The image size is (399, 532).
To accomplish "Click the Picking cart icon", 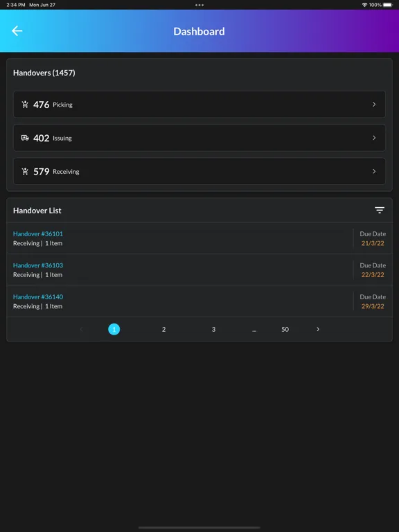I will [25, 105].
